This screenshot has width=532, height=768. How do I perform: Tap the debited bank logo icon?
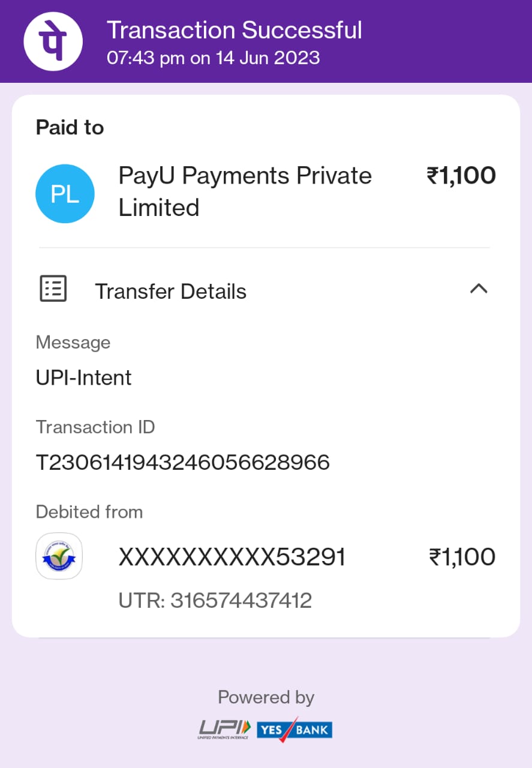click(59, 556)
